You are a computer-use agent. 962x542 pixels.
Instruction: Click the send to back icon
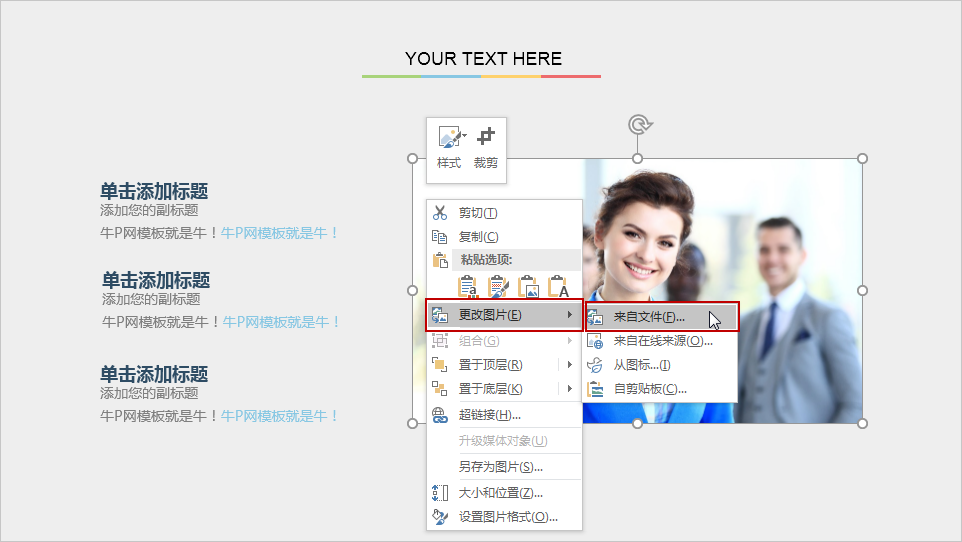pyautogui.click(x=440, y=389)
